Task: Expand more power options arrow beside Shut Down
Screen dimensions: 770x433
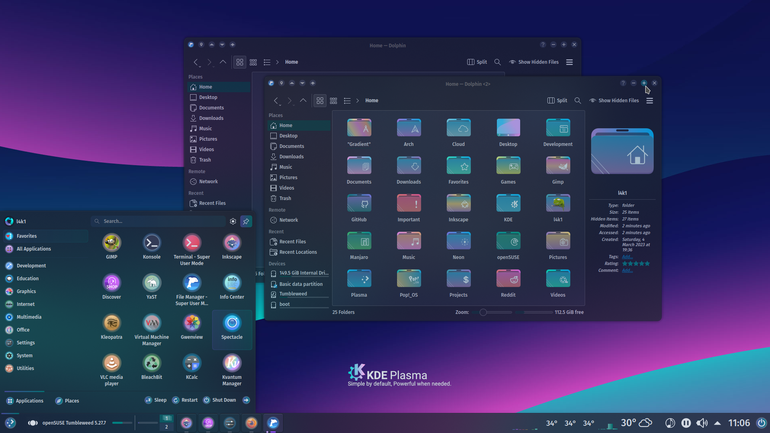Action: click(x=246, y=400)
